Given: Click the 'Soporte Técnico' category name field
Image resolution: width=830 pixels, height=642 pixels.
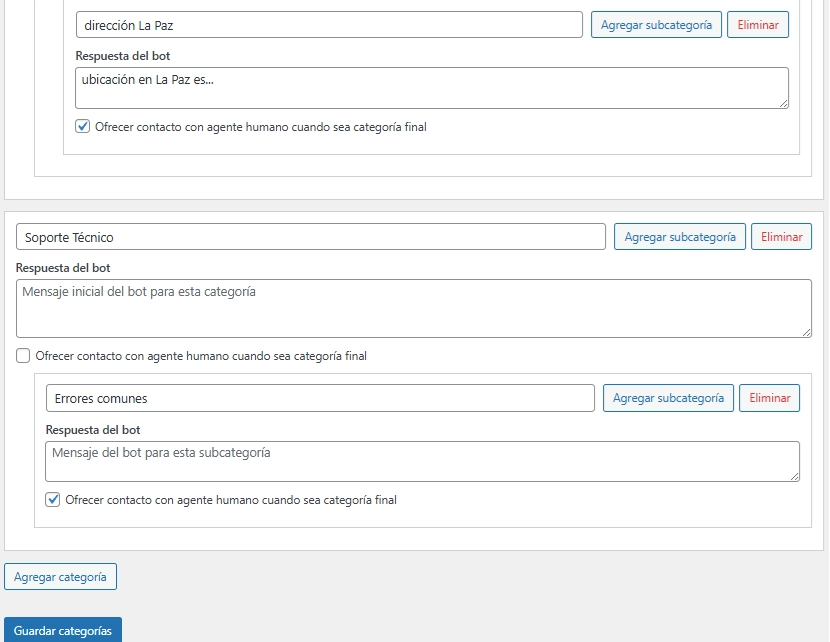Looking at the screenshot, I should click(311, 237).
